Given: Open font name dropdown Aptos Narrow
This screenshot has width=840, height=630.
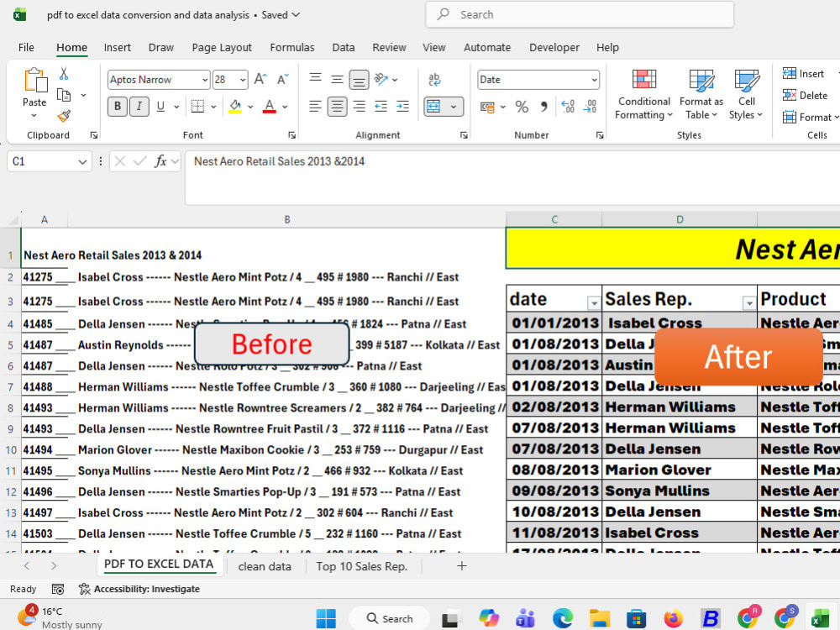Looking at the screenshot, I should coord(205,80).
